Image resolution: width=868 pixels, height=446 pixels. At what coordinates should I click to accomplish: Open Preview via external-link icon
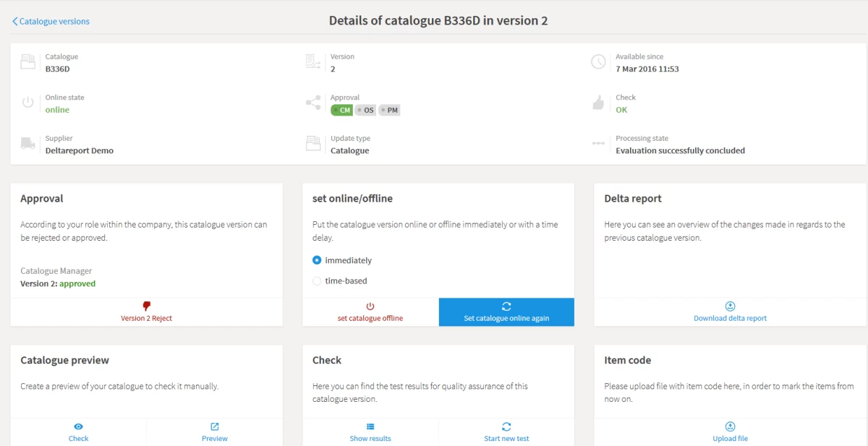point(215,426)
